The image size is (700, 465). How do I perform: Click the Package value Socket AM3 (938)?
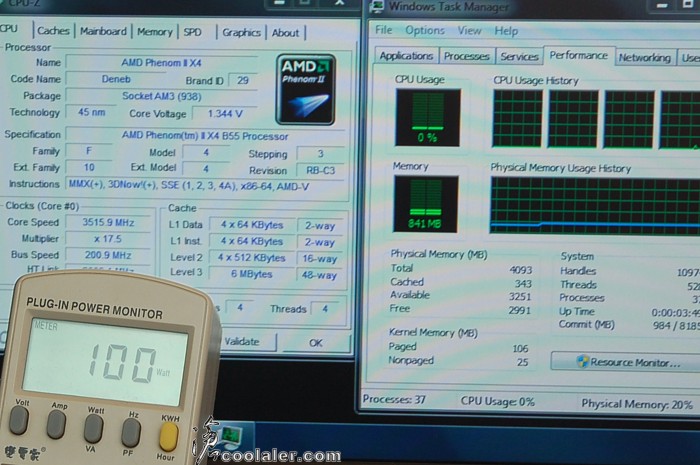tap(162, 96)
